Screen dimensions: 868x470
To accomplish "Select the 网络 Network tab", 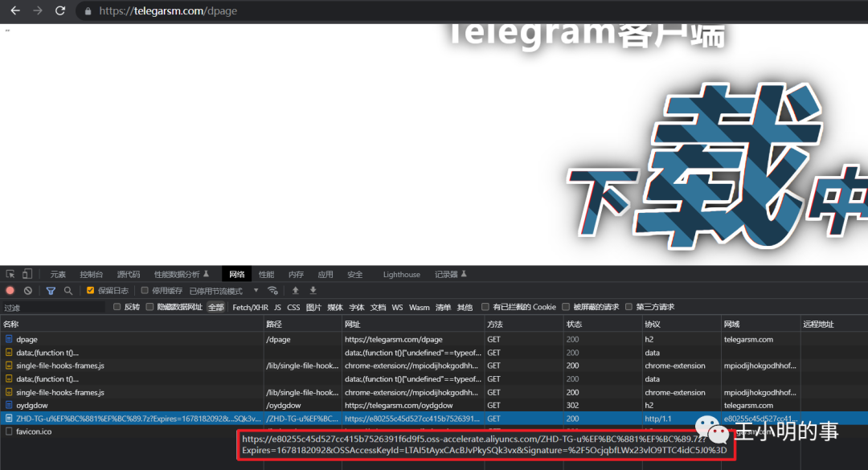I will 237,275.
